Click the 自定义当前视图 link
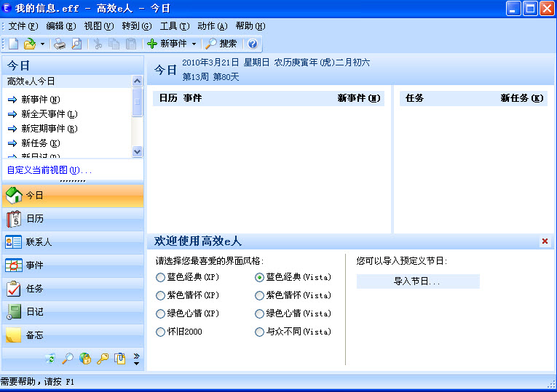Image resolution: width=557 pixels, height=392 pixels. click(x=48, y=170)
